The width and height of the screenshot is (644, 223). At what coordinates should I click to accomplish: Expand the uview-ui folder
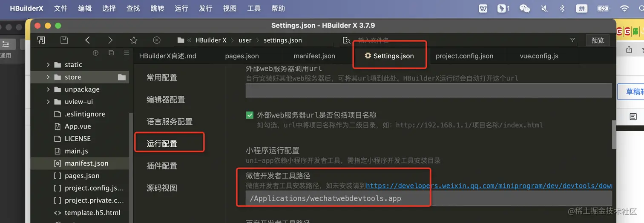(48, 102)
